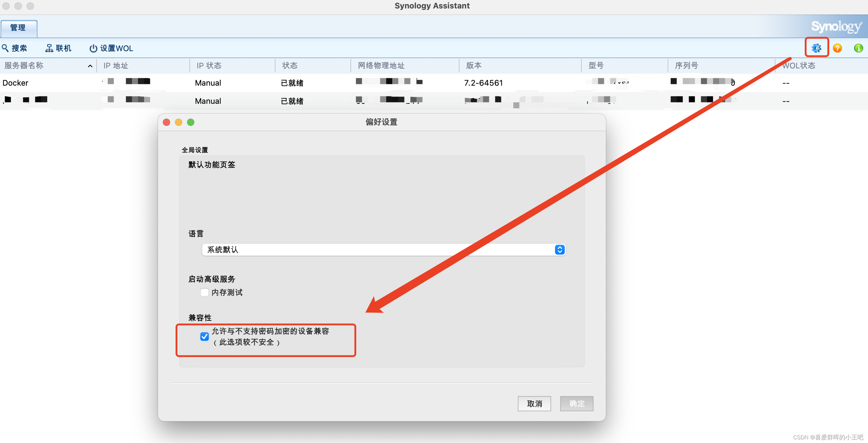
Task: Close the 偏好设置 dialog with the red button
Action: tap(166, 122)
